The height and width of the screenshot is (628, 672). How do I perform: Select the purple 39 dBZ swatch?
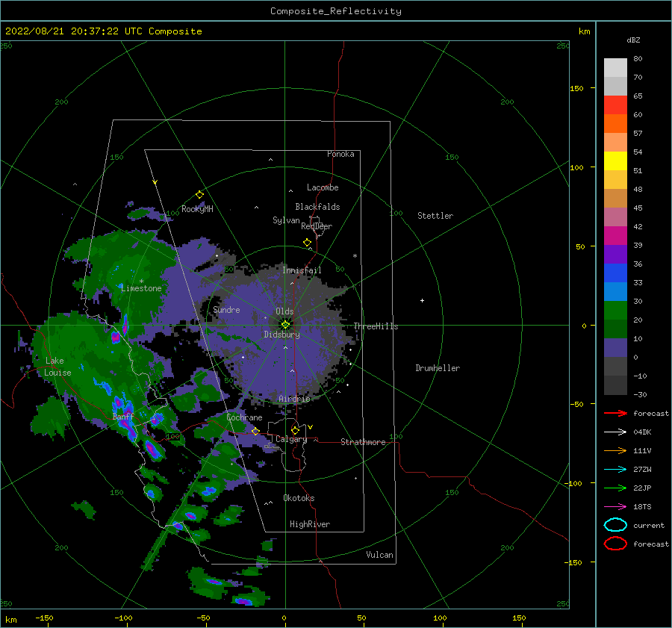pos(615,254)
